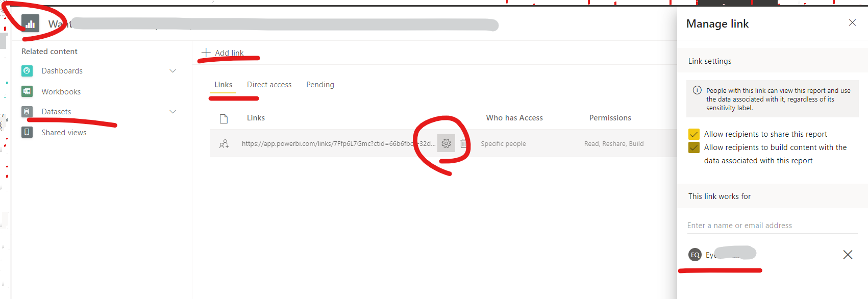The height and width of the screenshot is (299, 868).
Task: Switch to the Links tab
Action: pyautogui.click(x=223, y=85)
